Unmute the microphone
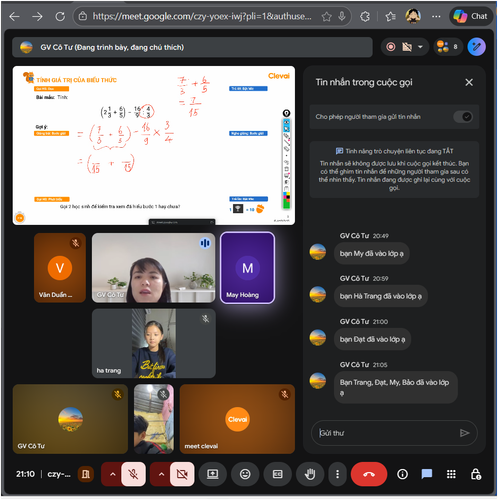The height and width of the screenshot is (500, 498). [133, 474]
